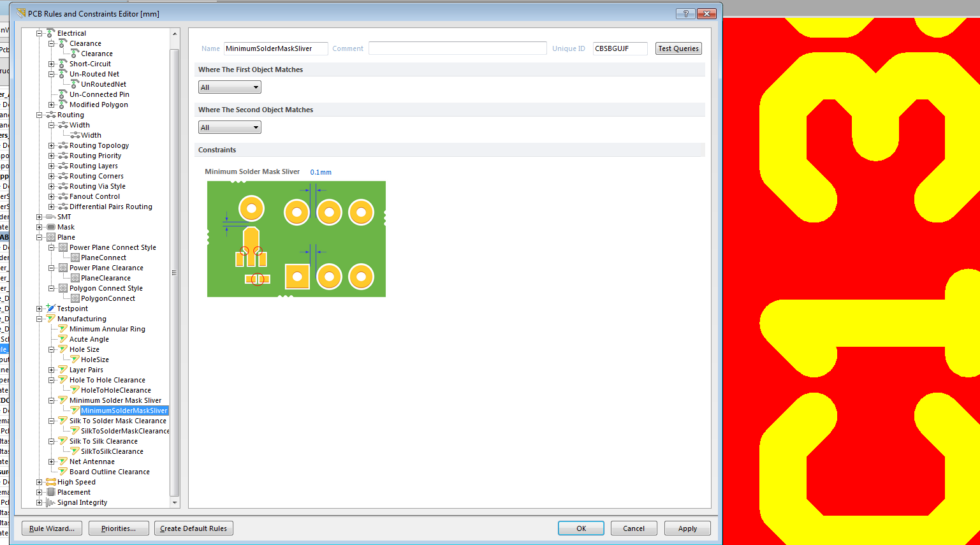This screenshot has height=545, width=980.
Task: Collapse the Routing tree node
Action: click(40, 115)
